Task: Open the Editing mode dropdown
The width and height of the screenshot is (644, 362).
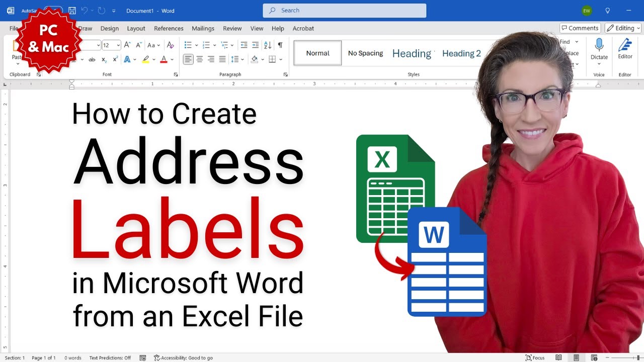Action: 623,28
